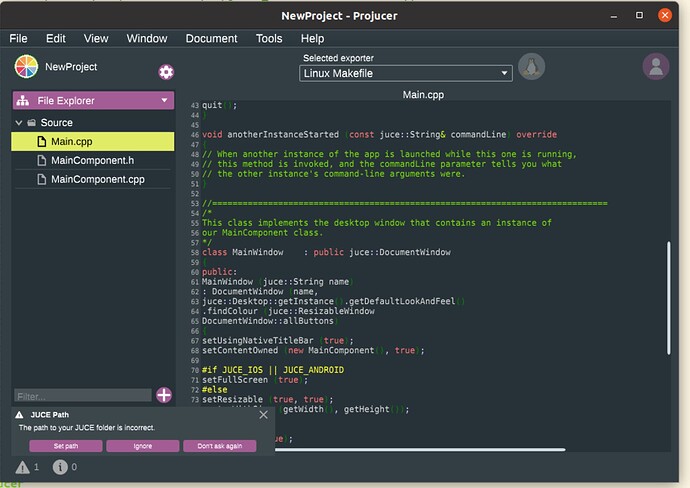Select MainComponent.cpp in file tree
Screen dimensions: 690x488
pos(92,180)
